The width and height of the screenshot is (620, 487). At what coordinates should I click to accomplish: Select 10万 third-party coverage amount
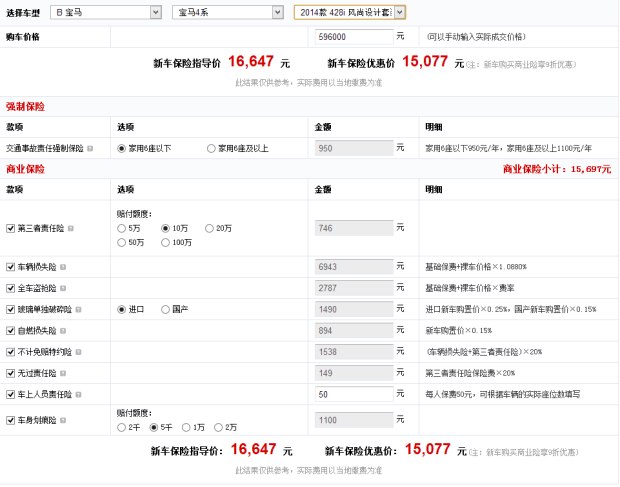tap(165, 228)
